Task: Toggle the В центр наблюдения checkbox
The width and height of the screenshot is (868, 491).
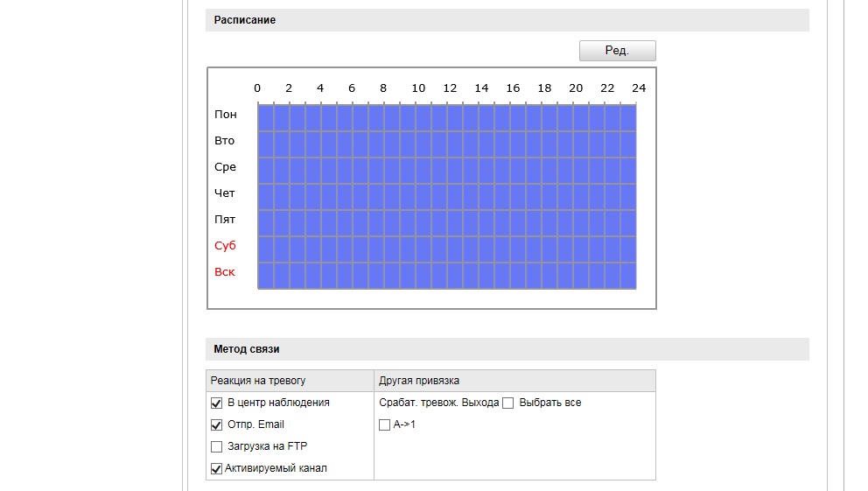Action: [216, 403]
